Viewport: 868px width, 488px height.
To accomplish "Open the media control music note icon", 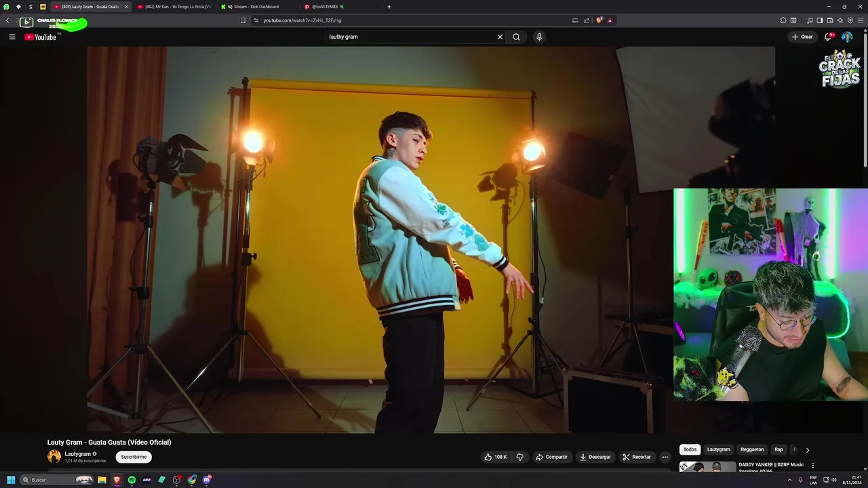I will pos(810,20).
